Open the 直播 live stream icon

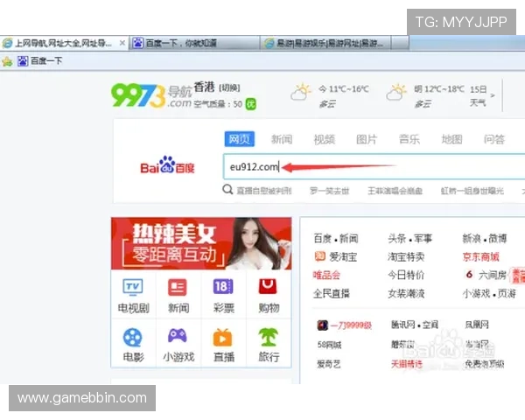click(x=222, y=337)
